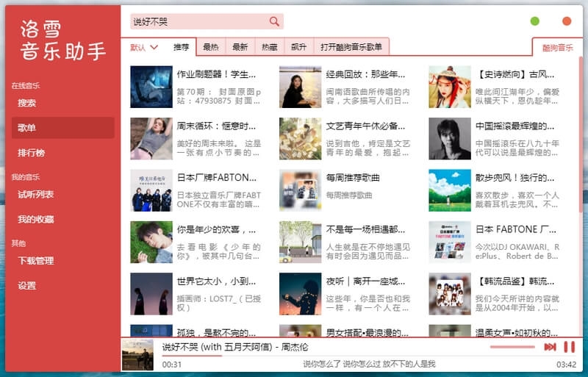Open playlist cover for 散步兜风
The height and width of the screenshot is (377, 588).
click(x=450, y=190)
